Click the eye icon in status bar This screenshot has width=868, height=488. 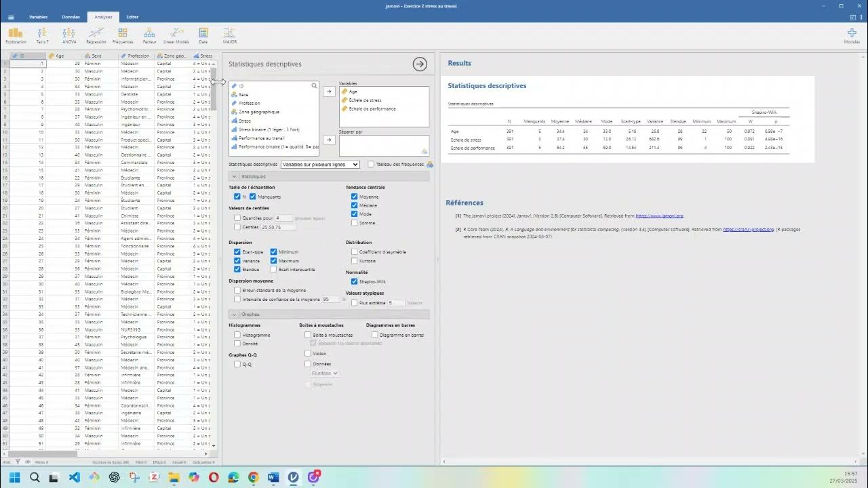click(27, 462)
